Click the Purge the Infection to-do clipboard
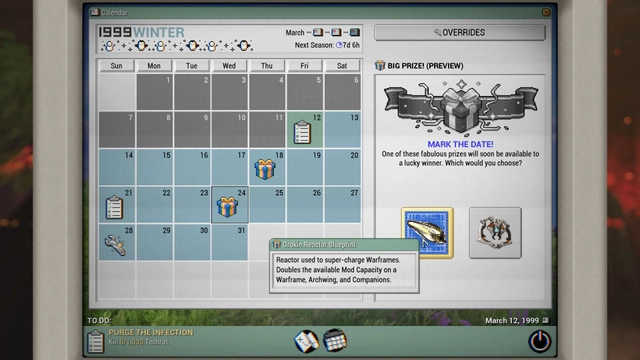The height and width of the screenshot is (360, 640). pyautogui.click(x=96, y=341)
